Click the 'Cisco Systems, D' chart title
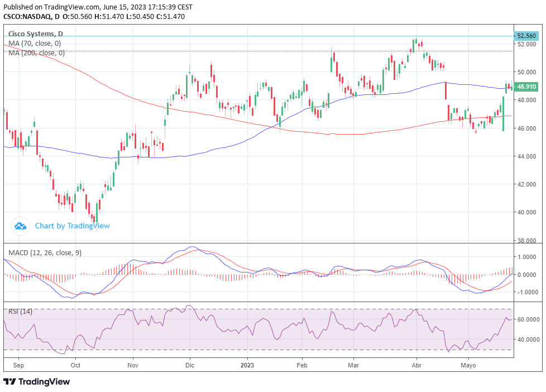Viewport: 546px width, 392px height. pos(36,34)
